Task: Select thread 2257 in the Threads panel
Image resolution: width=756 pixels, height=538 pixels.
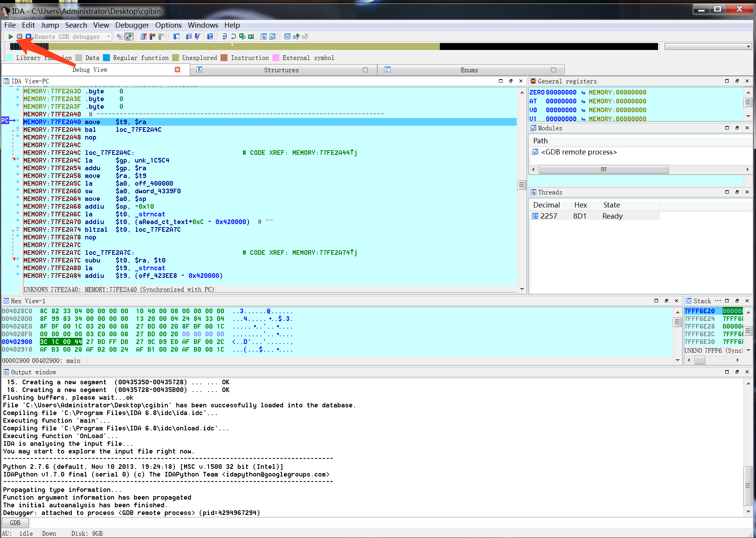Action: [595, 216]
